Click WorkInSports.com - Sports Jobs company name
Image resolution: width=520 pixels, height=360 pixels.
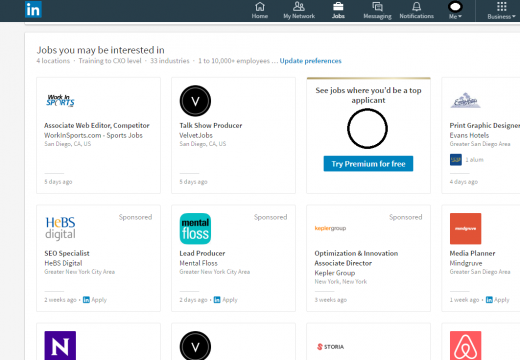tap(93, 135)
